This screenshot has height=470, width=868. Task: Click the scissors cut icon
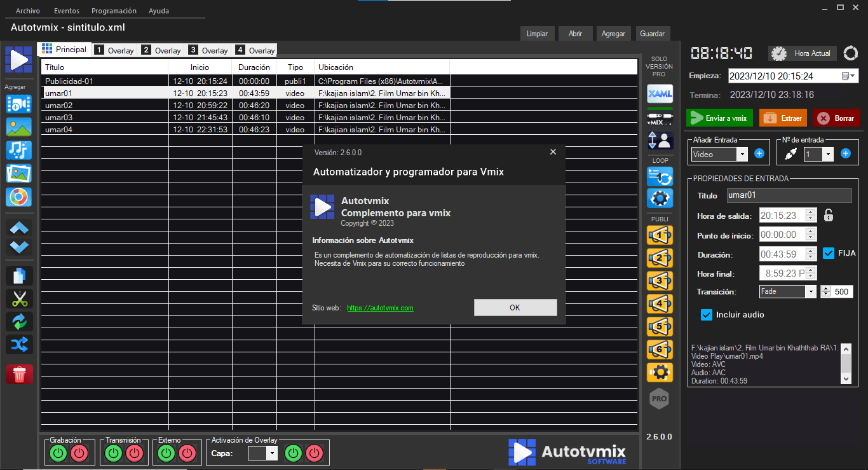(x=19, y=298)
